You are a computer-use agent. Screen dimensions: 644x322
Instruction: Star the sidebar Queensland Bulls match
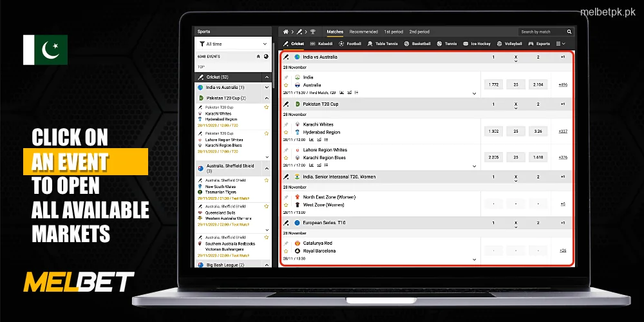pyautogui.click(x=266, y=206)
